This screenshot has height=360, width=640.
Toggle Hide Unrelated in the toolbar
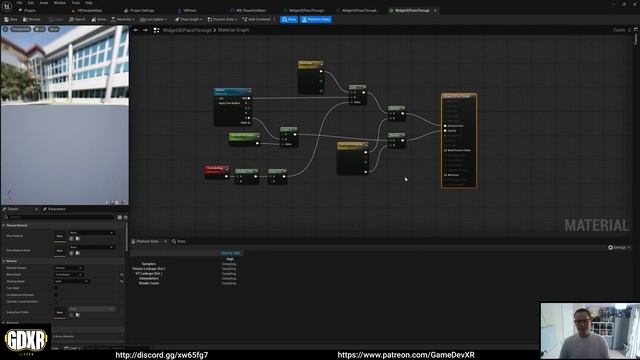(x=257, y=19)
